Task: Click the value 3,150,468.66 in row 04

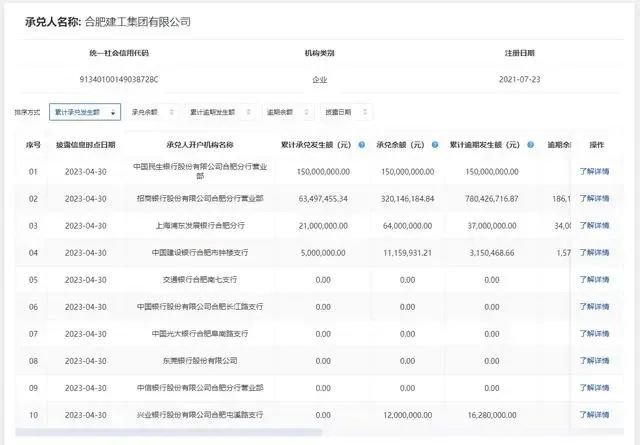Action: pyautogui.click(x=492, y=253)
